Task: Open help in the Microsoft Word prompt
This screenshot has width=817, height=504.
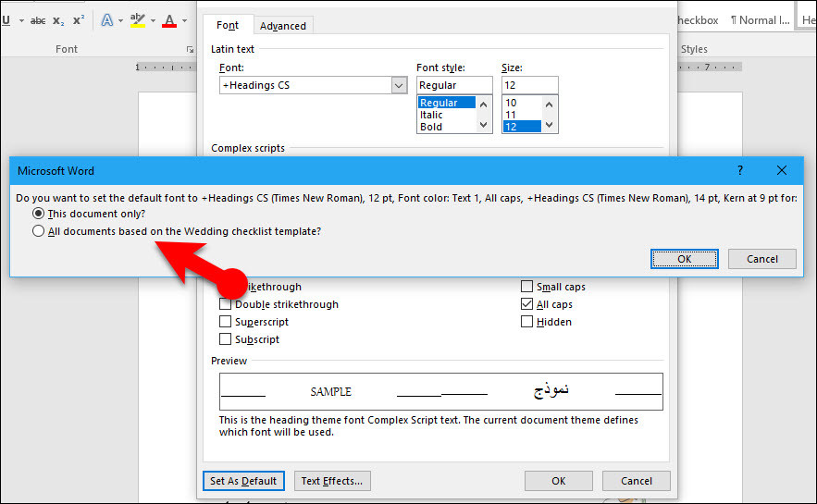Action: pyautogui.click(x=740, y=170)
